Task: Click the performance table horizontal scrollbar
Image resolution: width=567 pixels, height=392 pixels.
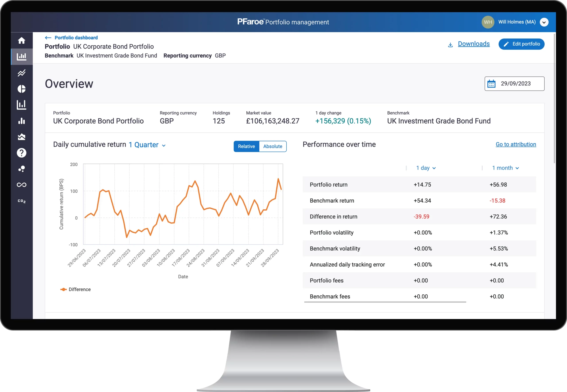Action: point(385,302)
